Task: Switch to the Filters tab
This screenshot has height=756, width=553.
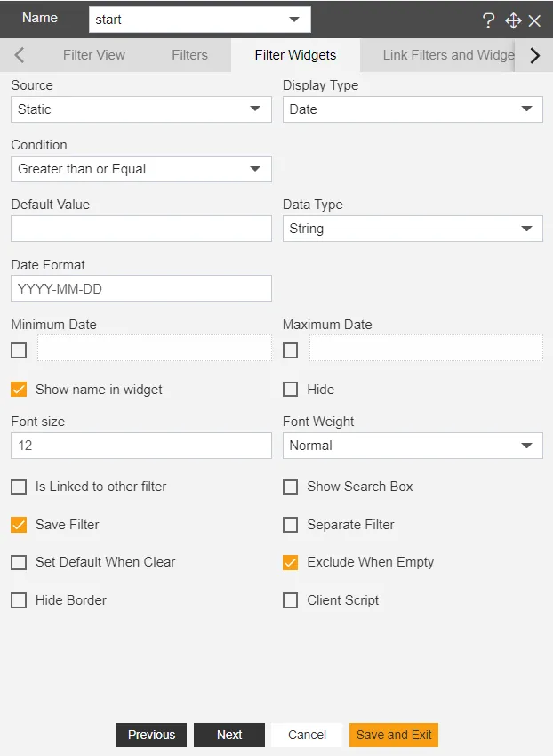Action: pyautogui.click(x=190, y=55)
